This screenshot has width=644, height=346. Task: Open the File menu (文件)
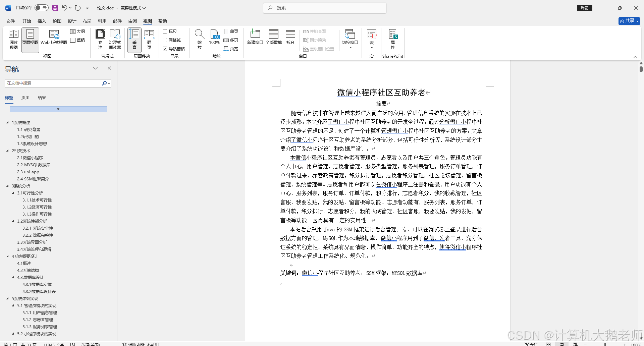coord(10,21)
